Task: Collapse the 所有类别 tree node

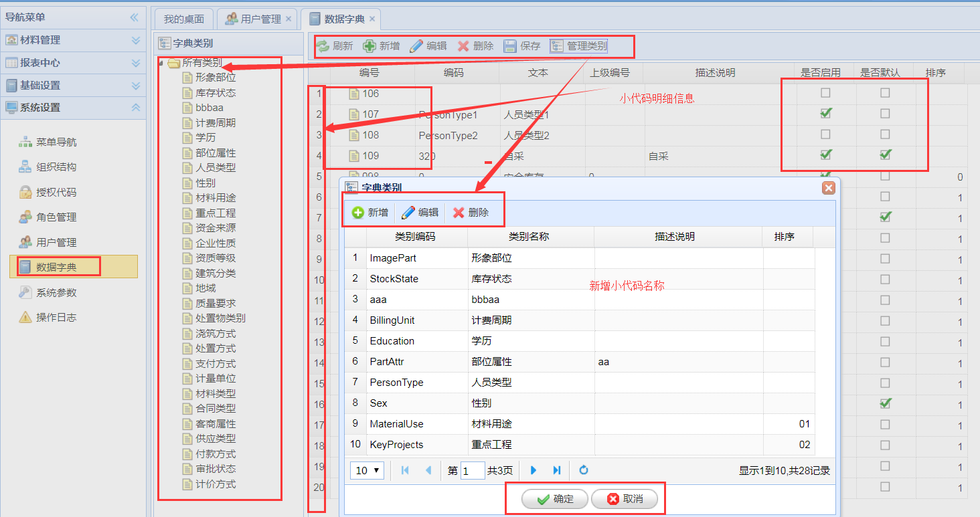Action: [x=162, y=63]
